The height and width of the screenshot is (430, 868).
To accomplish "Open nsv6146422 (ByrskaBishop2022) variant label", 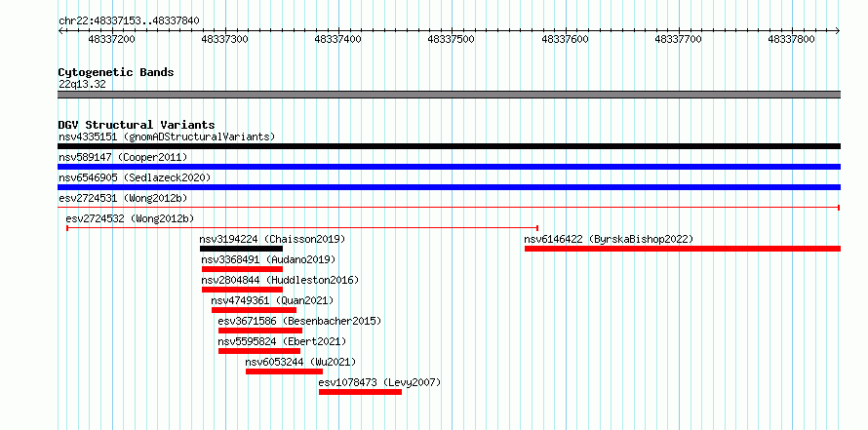I will pyautogui.click(x=609, y=239).
